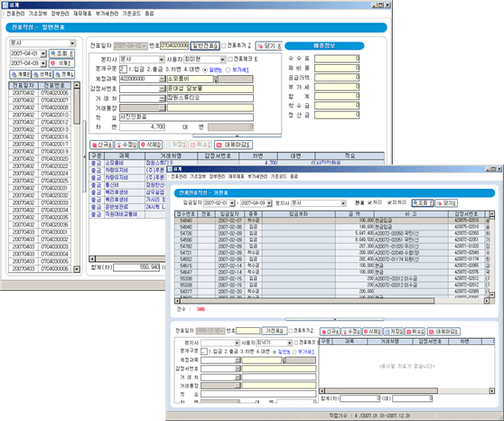Click 종료 menu item in 일반전표 window
Screen dimensions: 504x421
149,14
